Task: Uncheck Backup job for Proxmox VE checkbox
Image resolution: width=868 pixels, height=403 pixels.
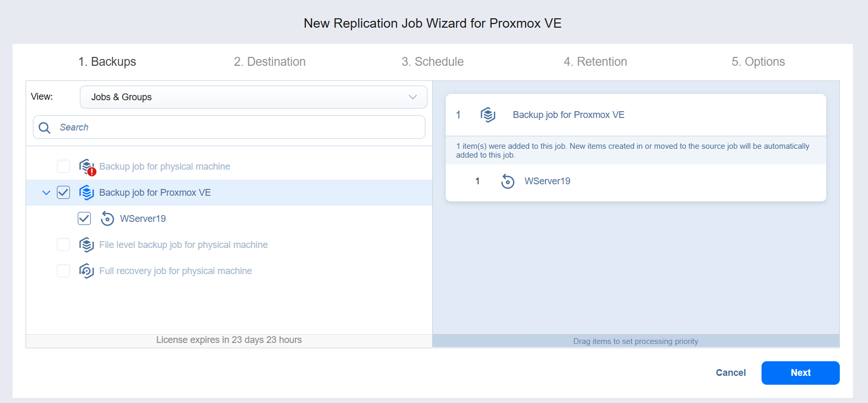Action: click(64, 193)
